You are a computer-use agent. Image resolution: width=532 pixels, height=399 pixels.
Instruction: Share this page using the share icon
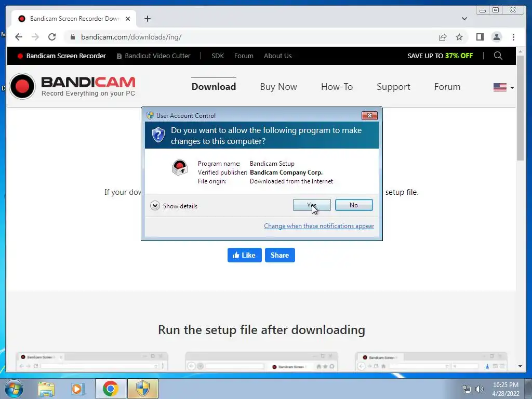[443, 37]
